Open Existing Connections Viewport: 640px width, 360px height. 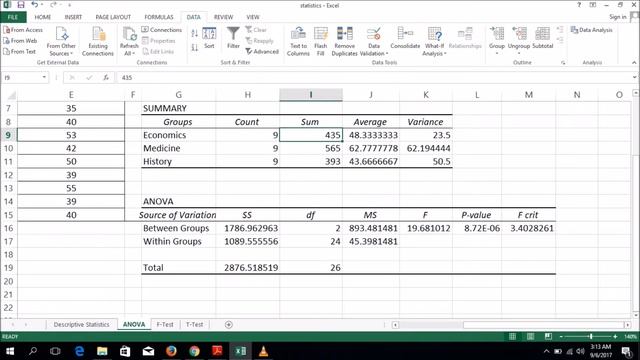[x=98, y=41]
